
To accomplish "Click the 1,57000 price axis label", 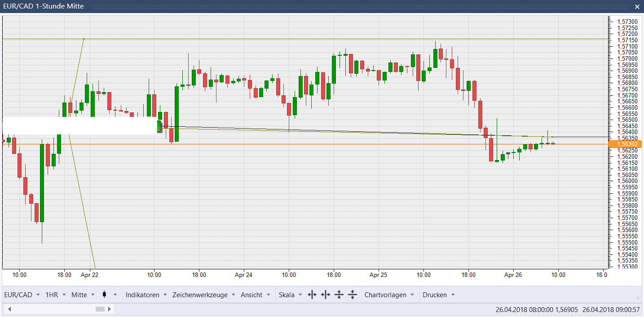I will pos(627,58).
